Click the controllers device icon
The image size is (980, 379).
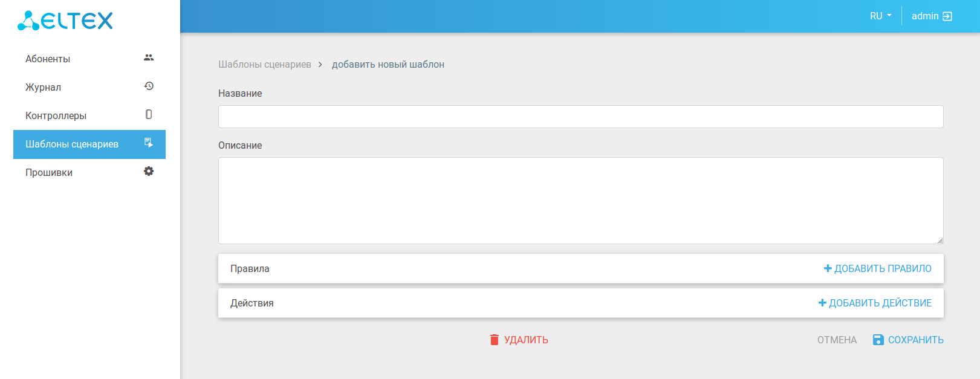tap(149, 114)
